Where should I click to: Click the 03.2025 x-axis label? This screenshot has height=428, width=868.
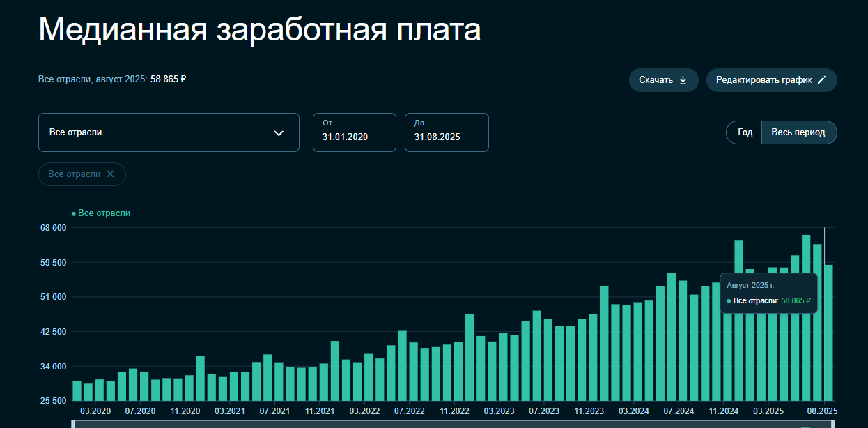click(768, 411)
